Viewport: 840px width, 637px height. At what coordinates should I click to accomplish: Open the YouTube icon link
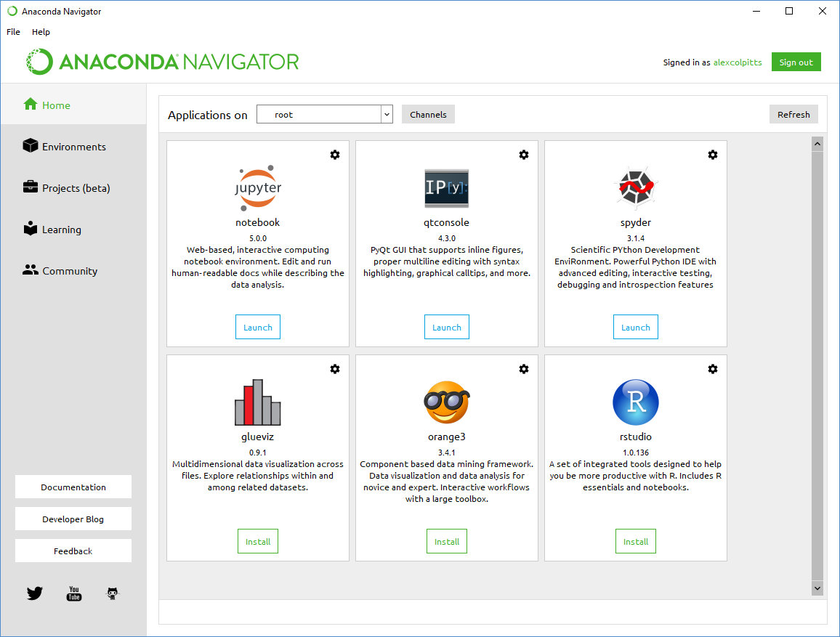click(x=74, y=593)
